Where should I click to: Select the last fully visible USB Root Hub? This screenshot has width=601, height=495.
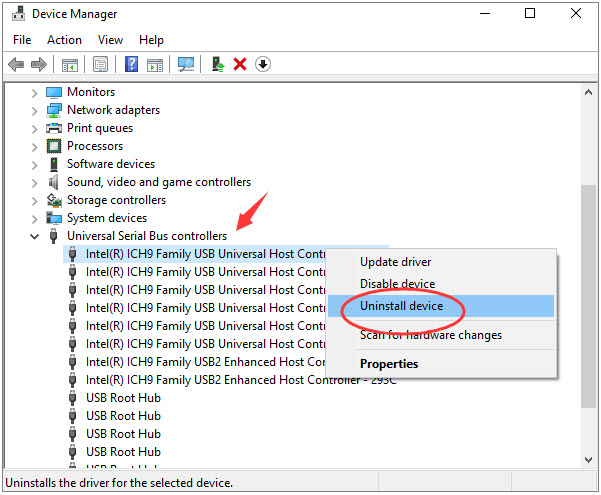pos(123,452)
